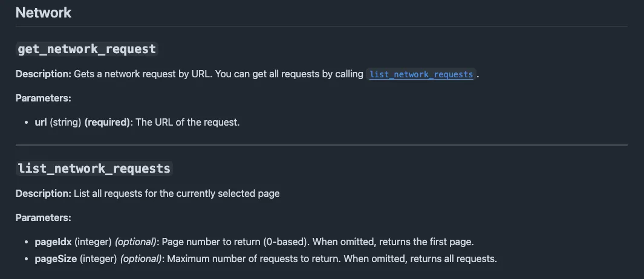The width and height of the screenshot is (644, 279).
Task: Click the bold (required) text
Action: [107, 122]
